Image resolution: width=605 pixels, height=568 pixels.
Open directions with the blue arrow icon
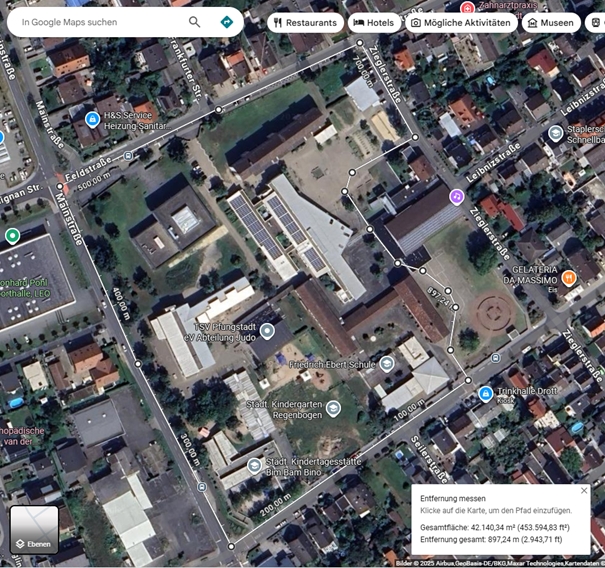point(227,22)
